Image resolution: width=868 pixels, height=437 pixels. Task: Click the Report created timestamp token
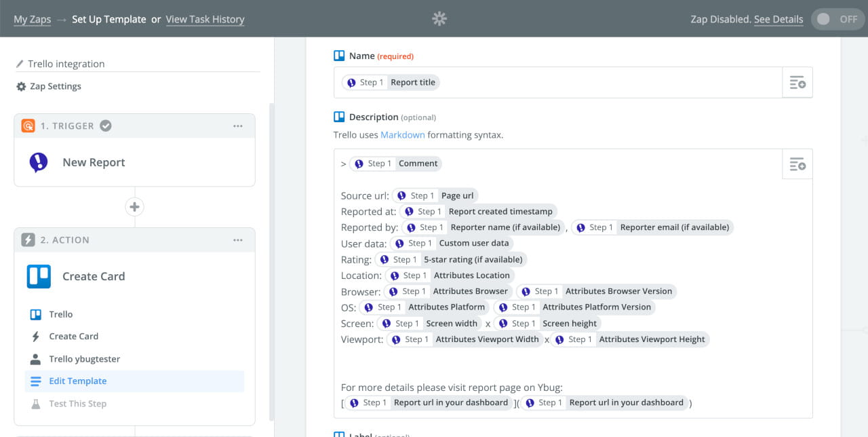[478, 211]
